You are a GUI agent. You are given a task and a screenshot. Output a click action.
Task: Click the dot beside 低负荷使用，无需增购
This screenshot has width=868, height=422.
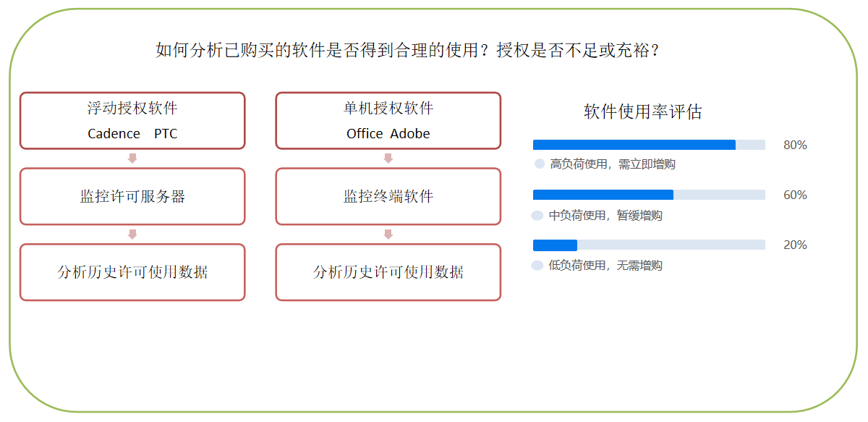tap(537, 265)
